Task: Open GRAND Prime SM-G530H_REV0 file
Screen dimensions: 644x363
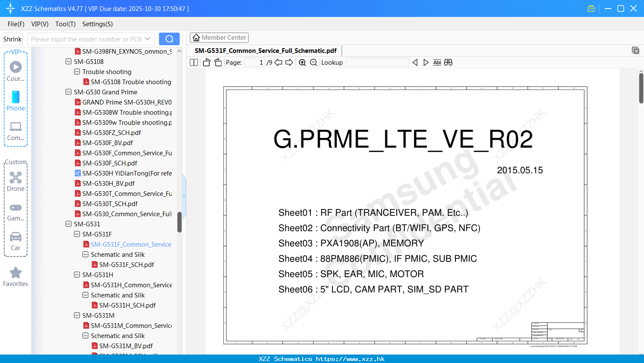Action: click(x=123, y=102)
